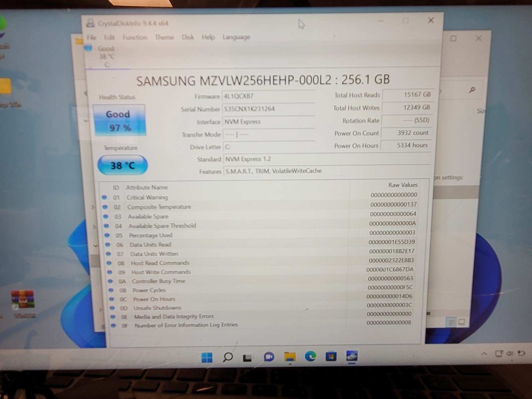The image size is (532, 399).
Task: Click the Attribute Name column header
Action: (x=147, y=187)
